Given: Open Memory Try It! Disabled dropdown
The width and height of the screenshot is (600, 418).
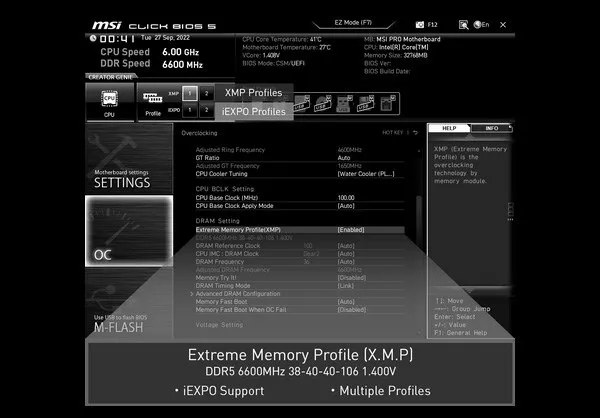Looking at the screenshot, I should point(352,278).
